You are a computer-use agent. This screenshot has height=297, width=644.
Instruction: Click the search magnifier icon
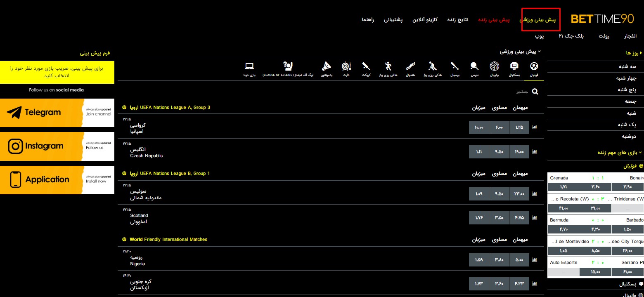[535, 92]
